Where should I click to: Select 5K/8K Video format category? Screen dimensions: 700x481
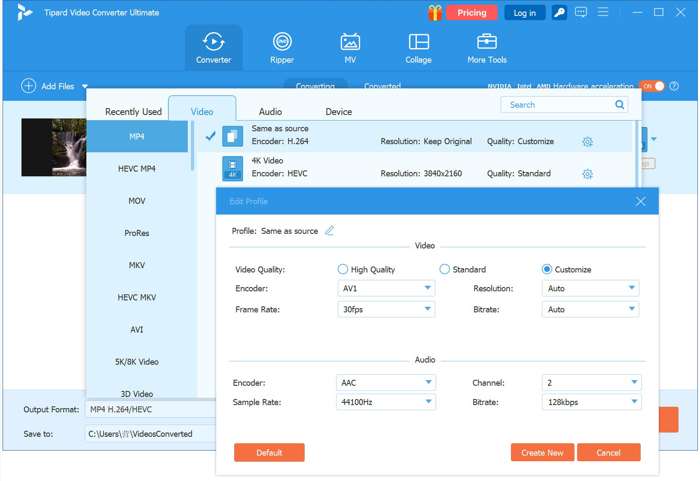point(137,361)
